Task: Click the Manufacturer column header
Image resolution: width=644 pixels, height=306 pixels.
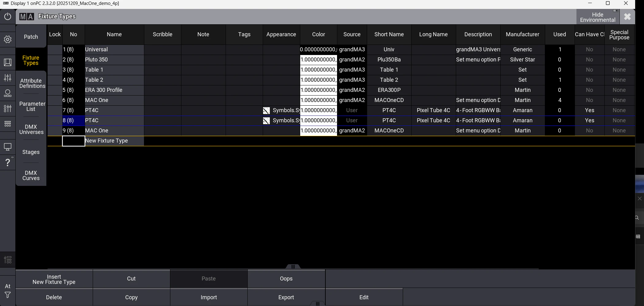Action: pyautogui.click(x=522, y=34)
